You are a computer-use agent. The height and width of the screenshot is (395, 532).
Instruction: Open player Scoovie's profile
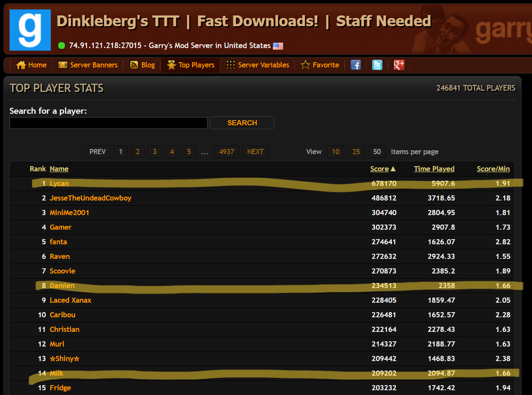[x=62, y=271]
